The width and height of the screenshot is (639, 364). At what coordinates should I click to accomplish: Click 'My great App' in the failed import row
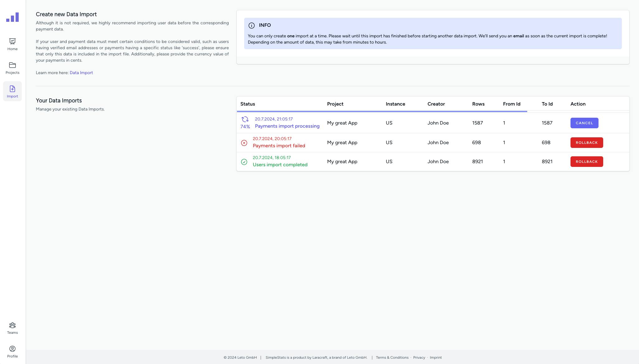coord(342,143)
